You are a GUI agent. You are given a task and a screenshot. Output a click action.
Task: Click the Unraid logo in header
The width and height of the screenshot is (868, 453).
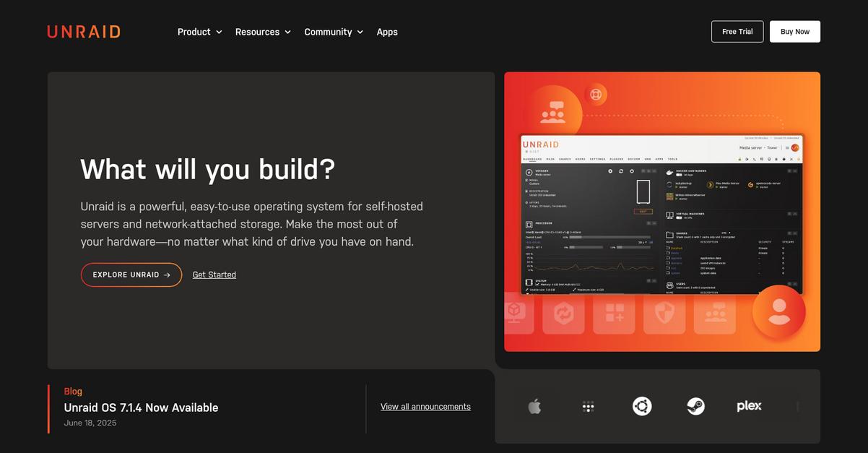(84, 32)
